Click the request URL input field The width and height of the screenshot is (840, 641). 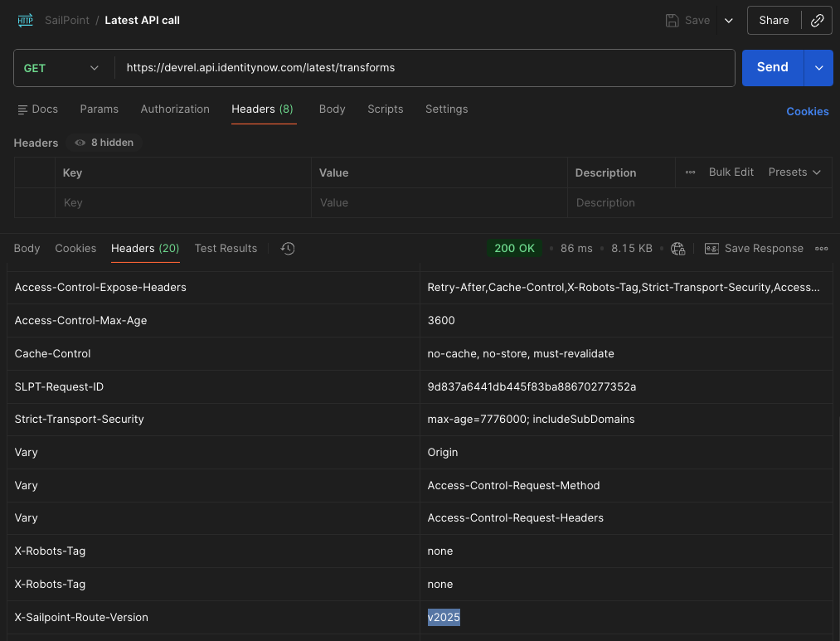423,68
